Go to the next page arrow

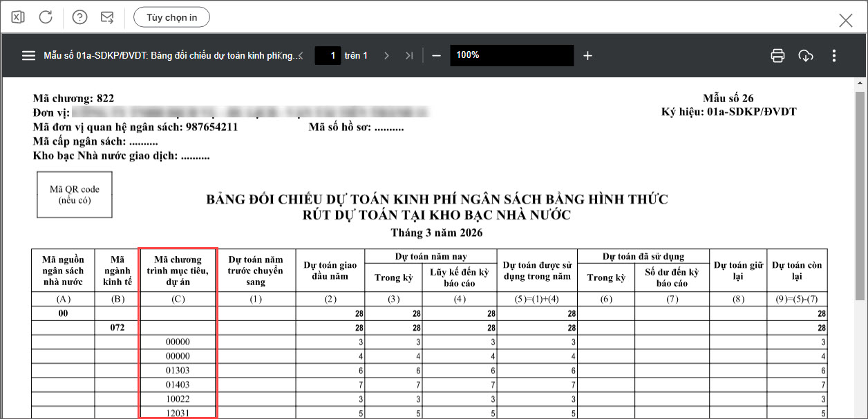387,56
